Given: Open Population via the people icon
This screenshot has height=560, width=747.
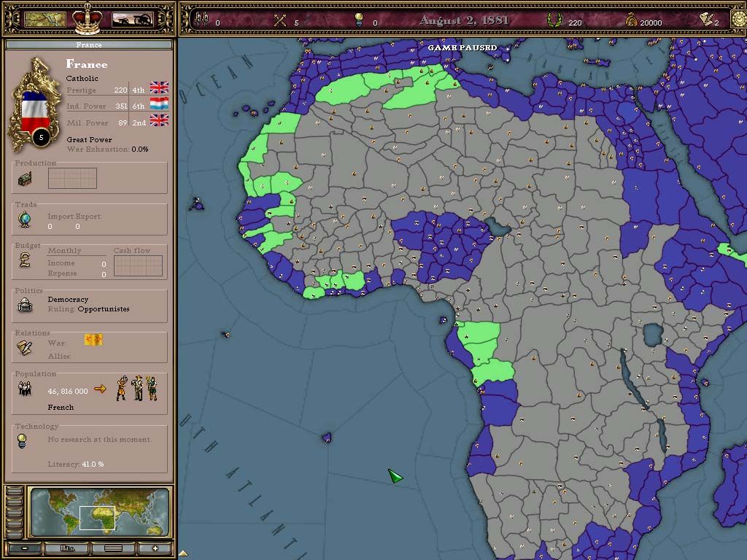Looking at the screenshot, I should [x=24, y=389].
